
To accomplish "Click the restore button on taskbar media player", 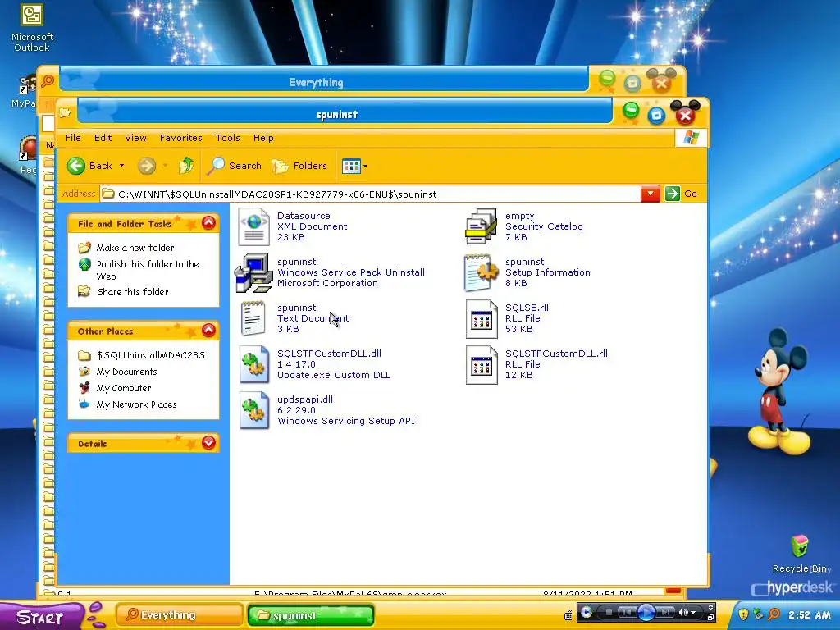I will click(711, 617).
